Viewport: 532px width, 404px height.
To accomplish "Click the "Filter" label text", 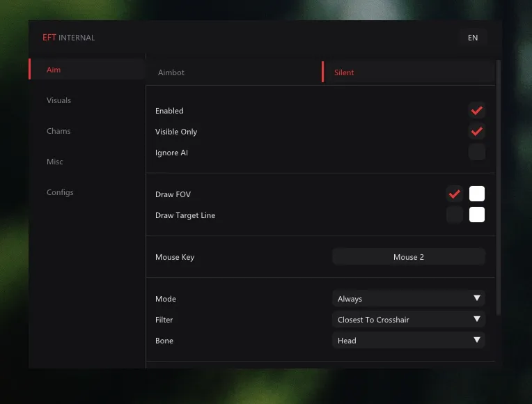I will (164, 320).
